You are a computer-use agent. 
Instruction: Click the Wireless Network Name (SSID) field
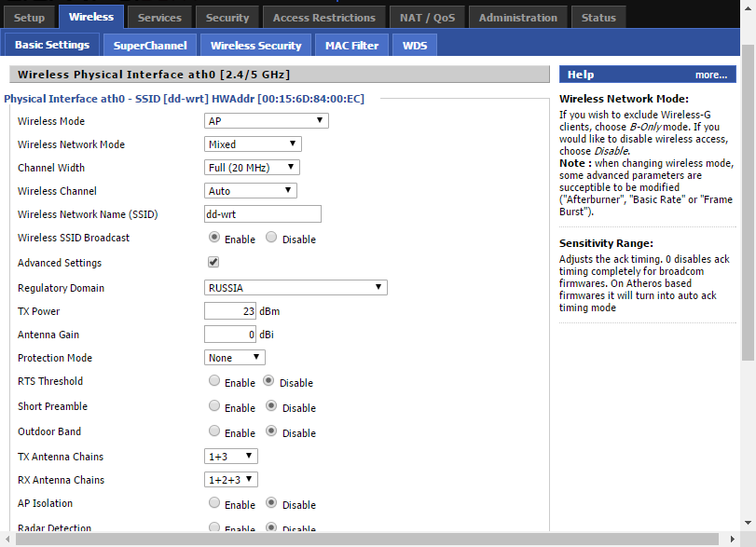tap(262, 214)
